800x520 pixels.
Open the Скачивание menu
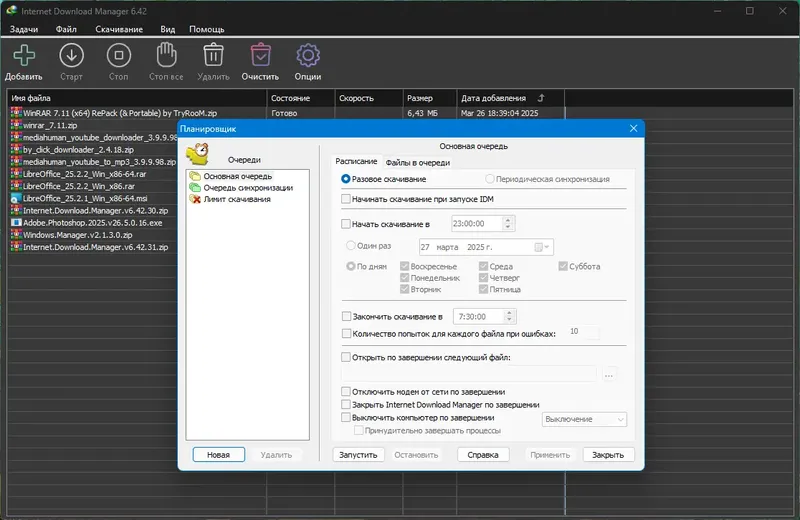(119, 29)
